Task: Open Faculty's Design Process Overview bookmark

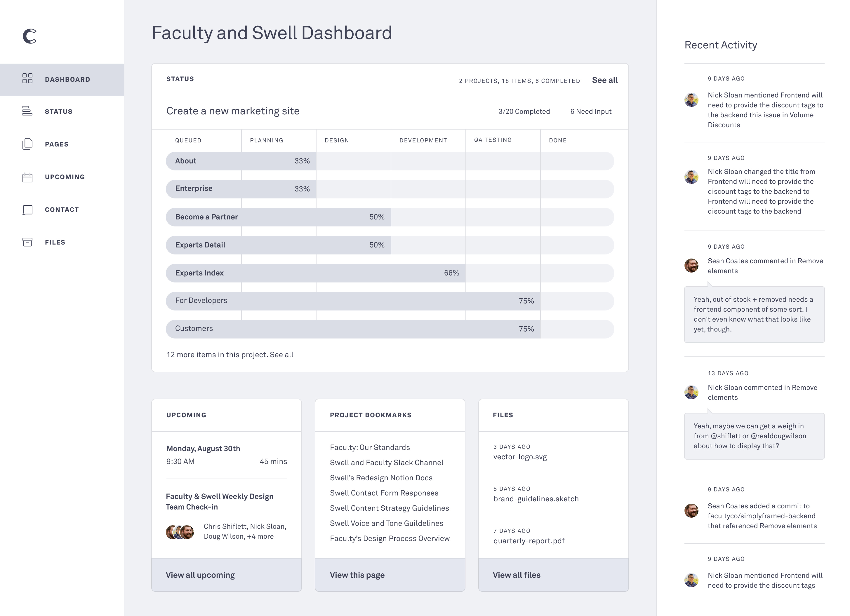Action: [390, 538]
